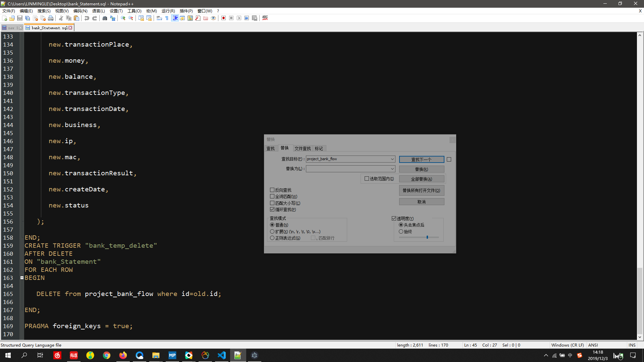
Task: Expand the find target dropdown
Action: [392, 159]
